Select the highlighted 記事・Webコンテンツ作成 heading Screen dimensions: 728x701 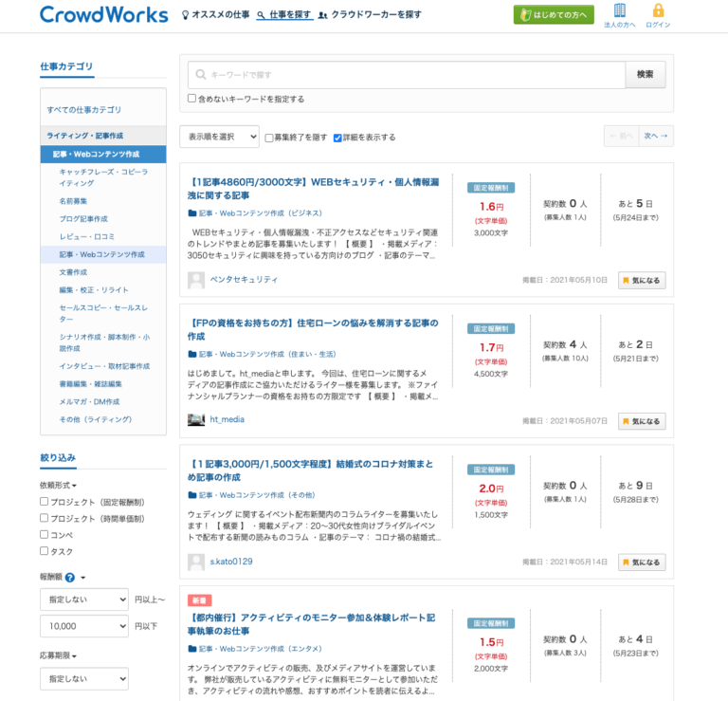point(103,155)
